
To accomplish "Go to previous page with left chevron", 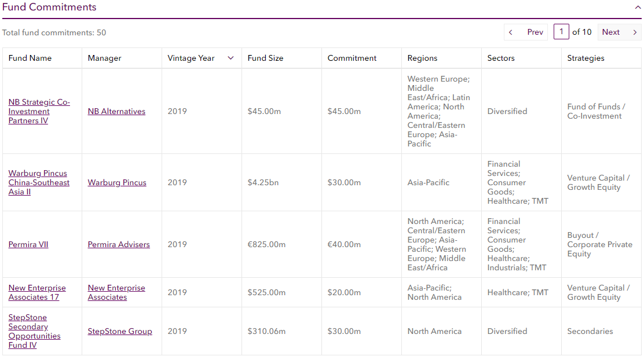I will [511, 32].
